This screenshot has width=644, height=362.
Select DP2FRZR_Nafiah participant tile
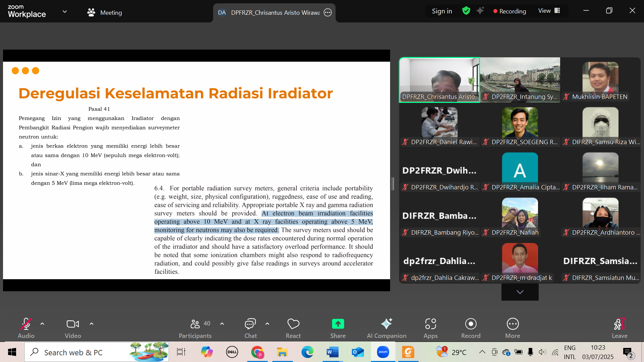tap(520, 216)
